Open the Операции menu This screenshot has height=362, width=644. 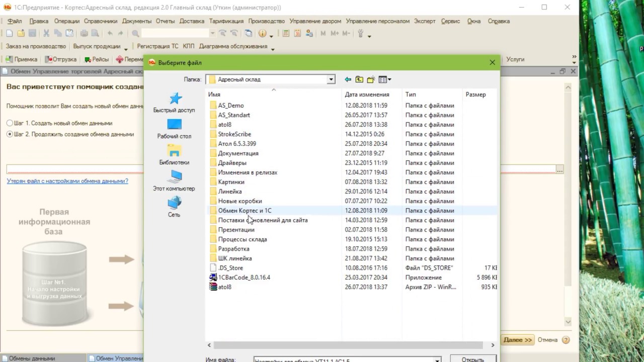pyautogui.click(x=67, y=21)
